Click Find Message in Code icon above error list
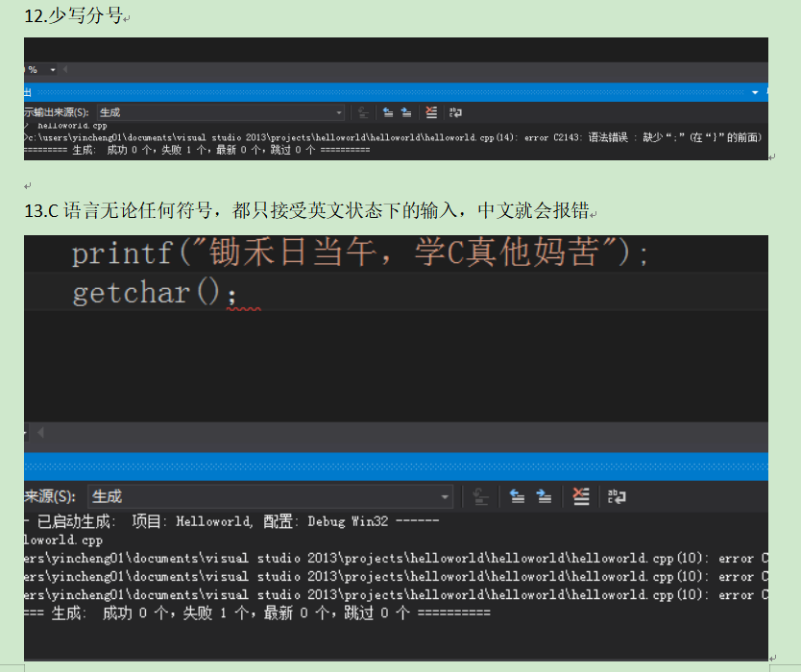The width and height of the screenshot is (801, 672). coord(361,112)
